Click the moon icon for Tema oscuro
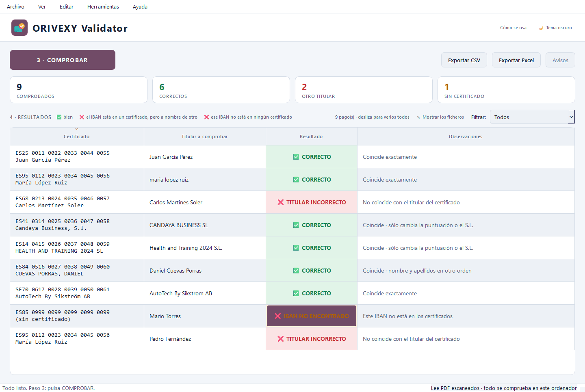Screen dimensions: 585x392 click(x=541, y=28)
